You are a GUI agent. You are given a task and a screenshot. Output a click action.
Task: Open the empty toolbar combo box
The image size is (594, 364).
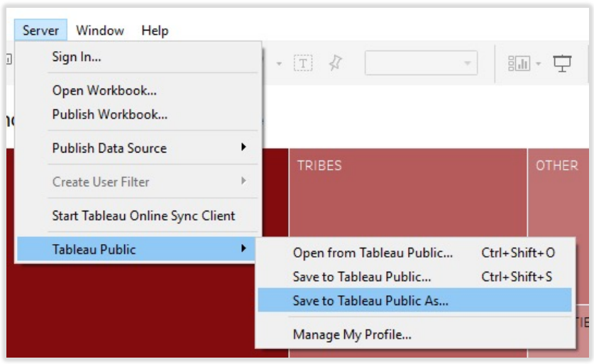click(x=421, y=63)
